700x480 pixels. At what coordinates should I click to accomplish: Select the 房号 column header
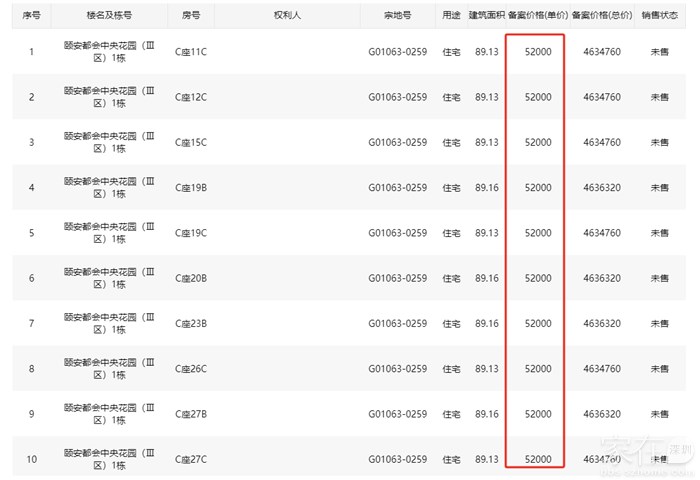click(x=190, y=16)
